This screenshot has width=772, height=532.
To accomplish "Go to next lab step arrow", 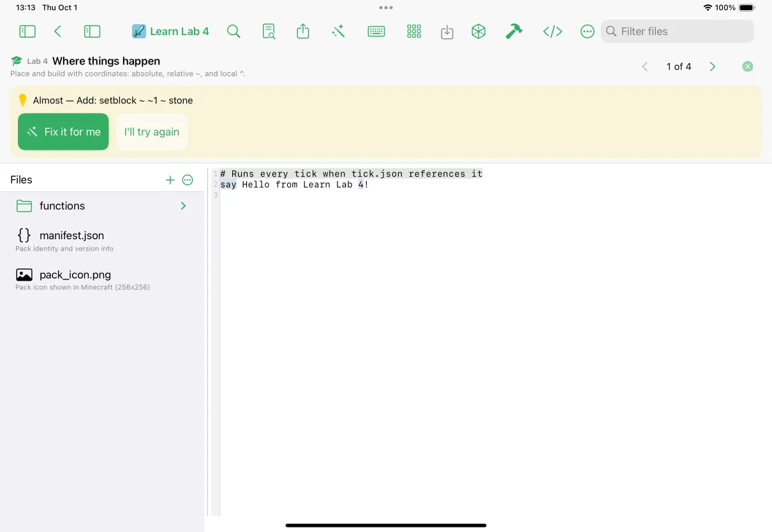I will [713, 66].
